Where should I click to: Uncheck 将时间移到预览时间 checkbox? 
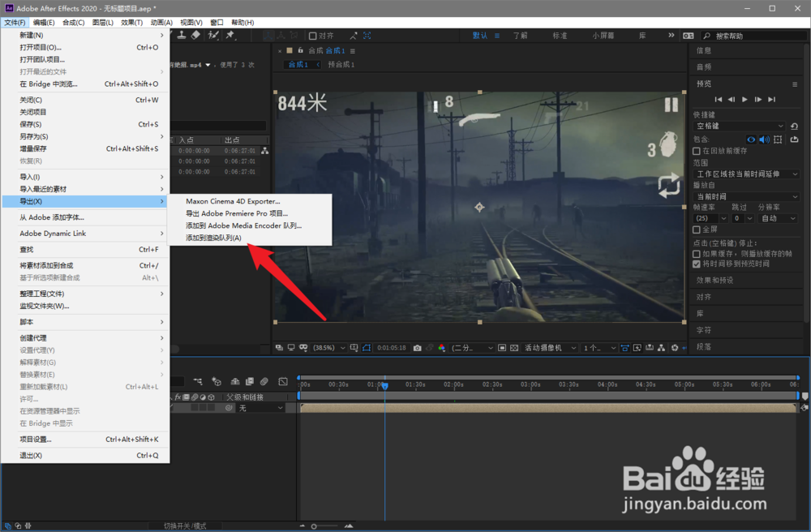click(697, 264)
